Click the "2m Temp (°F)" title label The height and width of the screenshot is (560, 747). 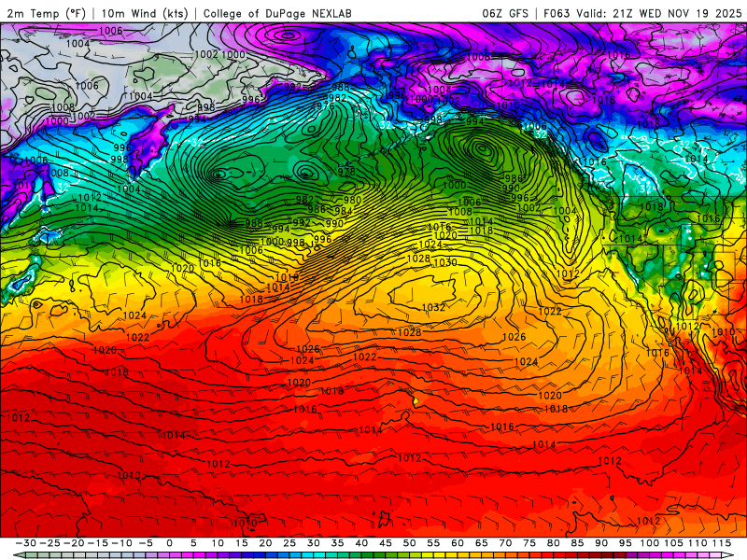pyautogui.click(x=46, y=13)
